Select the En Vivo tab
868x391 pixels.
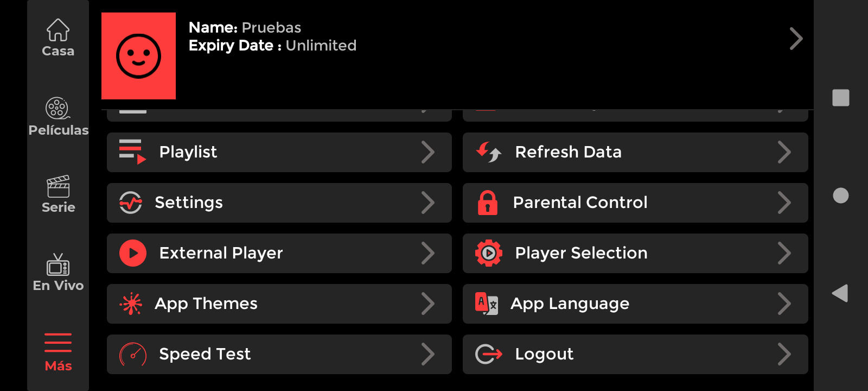click(x=58, y=273)
